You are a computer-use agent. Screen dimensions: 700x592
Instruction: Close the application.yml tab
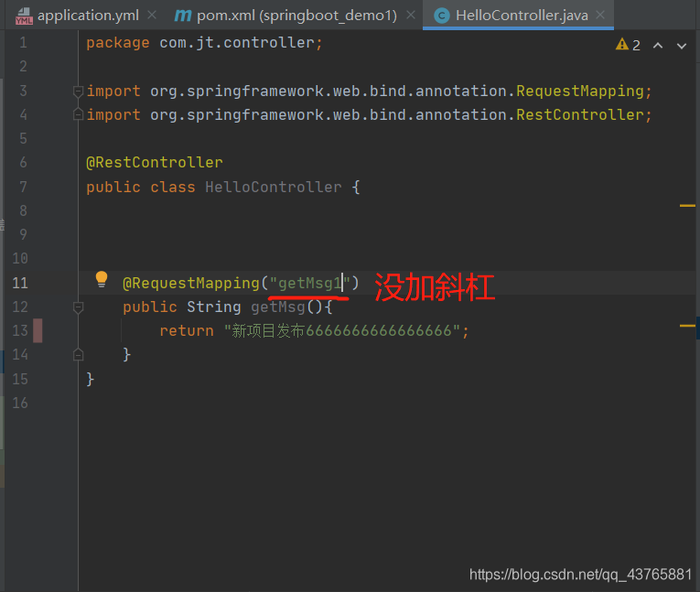[152, 16]
